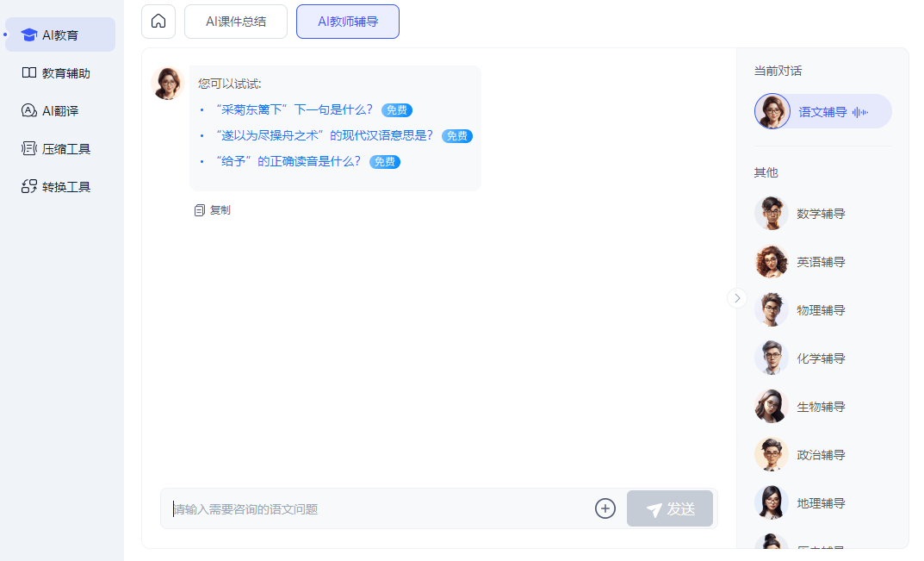The width and height of the screenshot is (924, 561).
Task: Choose the 英语辅导 tutor avatar
Action: pyautogui.click(x=772, y=262)
